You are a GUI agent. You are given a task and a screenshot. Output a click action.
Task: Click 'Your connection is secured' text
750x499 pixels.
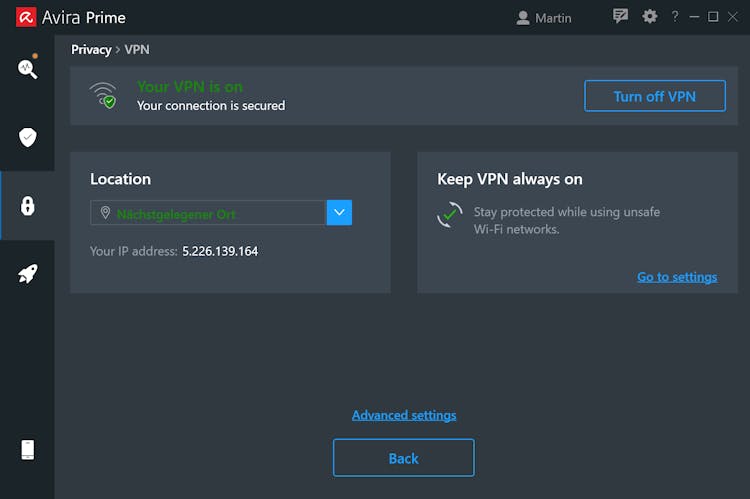(x=211, y=105)
